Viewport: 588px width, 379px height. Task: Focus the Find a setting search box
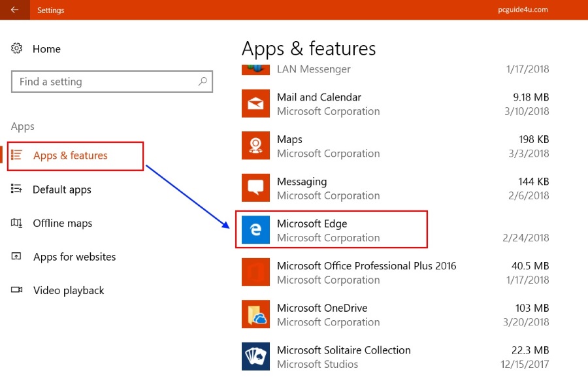tap(105, 82)
